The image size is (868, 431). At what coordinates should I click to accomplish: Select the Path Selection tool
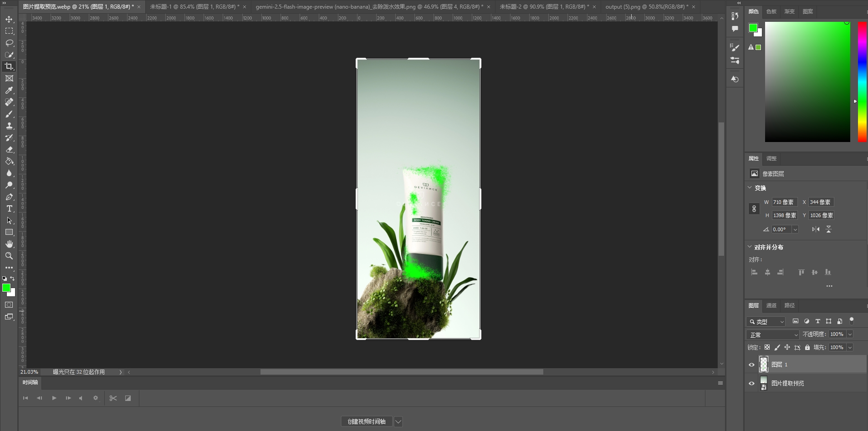click(9, 220)
